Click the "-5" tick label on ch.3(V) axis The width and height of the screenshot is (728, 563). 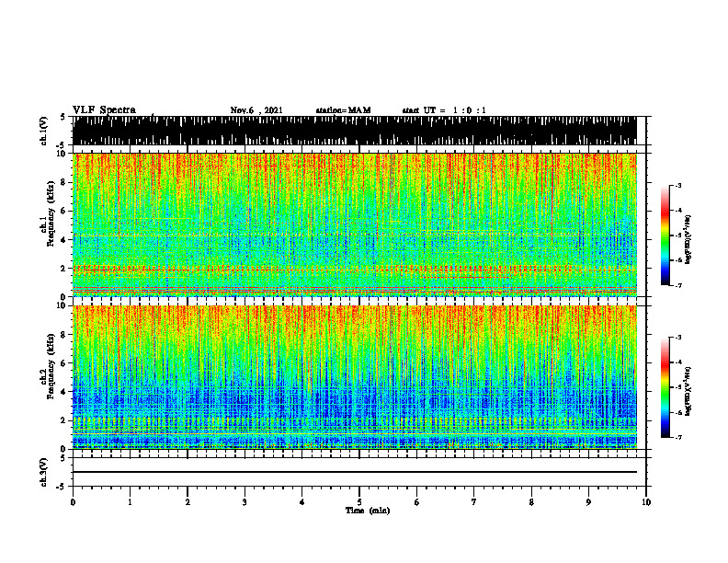62,487
